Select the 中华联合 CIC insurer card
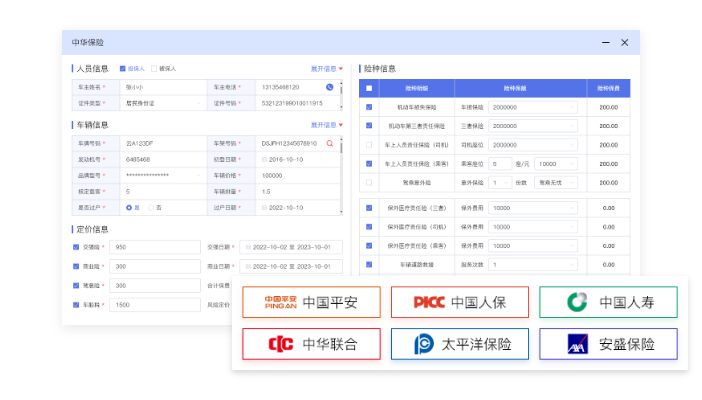702x400 pixels. 310,344
